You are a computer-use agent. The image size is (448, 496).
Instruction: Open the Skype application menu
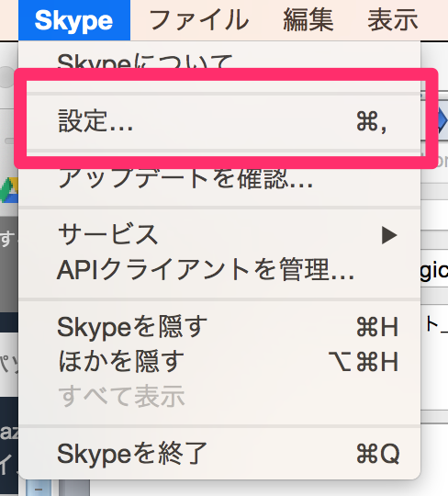click(74, 20)
